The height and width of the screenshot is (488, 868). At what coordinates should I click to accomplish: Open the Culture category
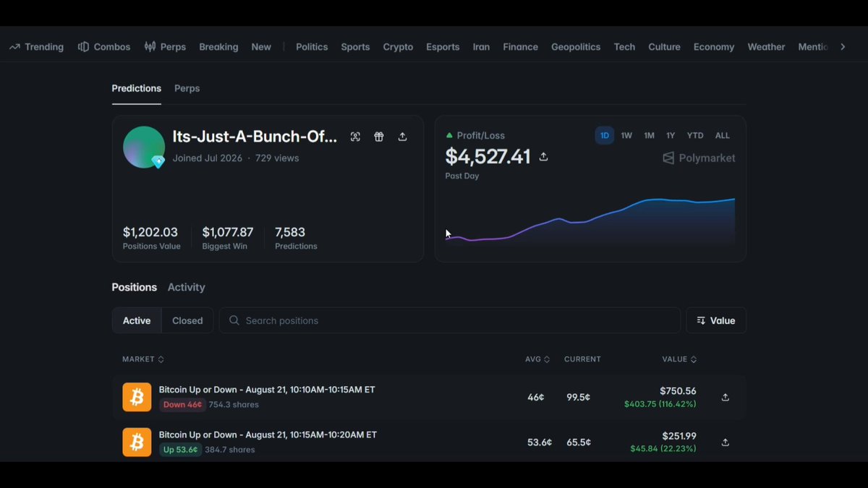tap(664, 47)
